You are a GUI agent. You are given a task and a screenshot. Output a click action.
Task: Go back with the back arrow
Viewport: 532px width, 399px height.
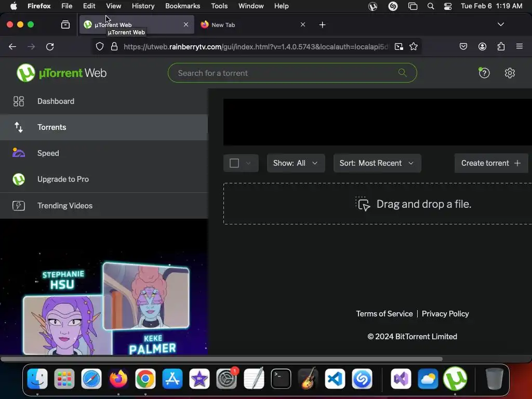click(12, 46)
